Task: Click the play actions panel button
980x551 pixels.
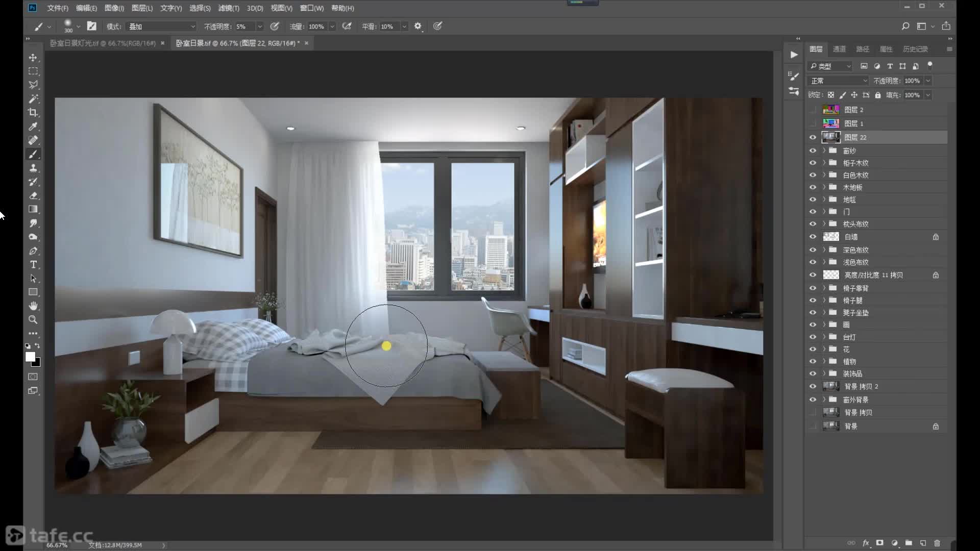Action: (x=794, y=55)
